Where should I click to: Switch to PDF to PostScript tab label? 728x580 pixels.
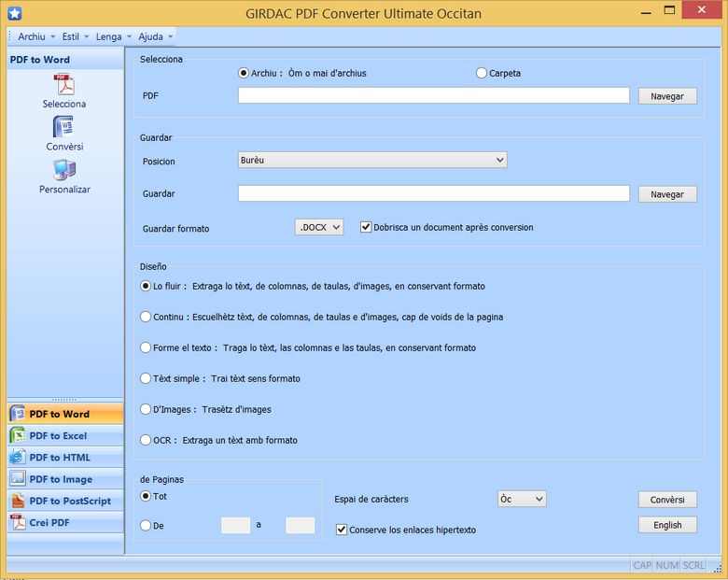70,501
